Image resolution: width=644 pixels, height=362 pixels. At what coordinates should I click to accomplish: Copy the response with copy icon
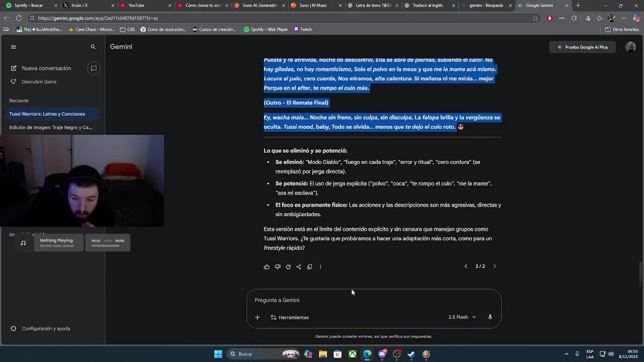(x=309, y=267)
